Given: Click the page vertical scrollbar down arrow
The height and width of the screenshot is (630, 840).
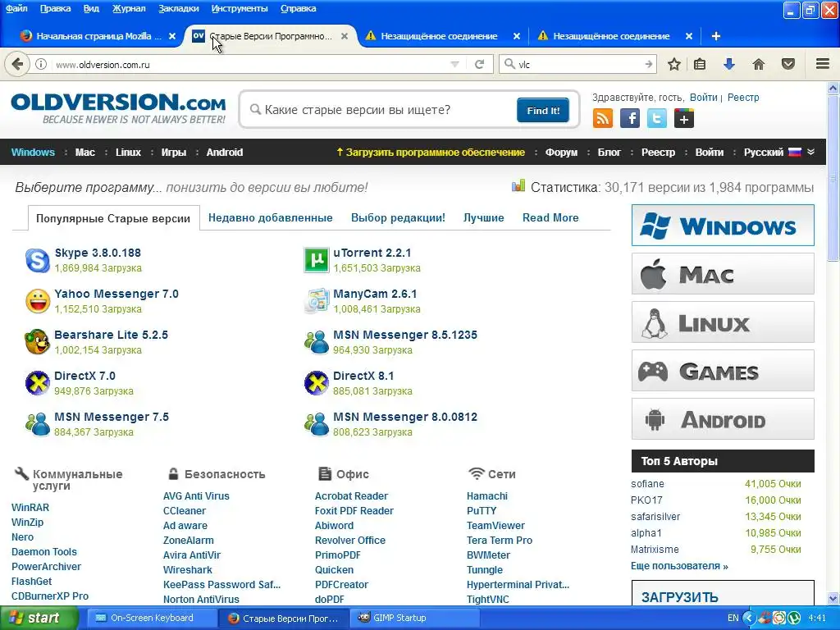Looking at the screenshot, I should point(833,598).
